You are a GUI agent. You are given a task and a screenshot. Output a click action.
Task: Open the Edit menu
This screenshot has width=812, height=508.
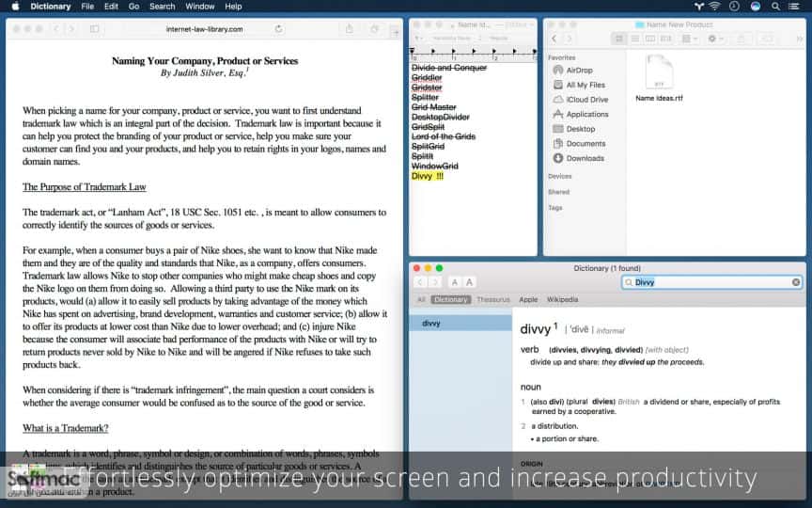pos(111,7)
